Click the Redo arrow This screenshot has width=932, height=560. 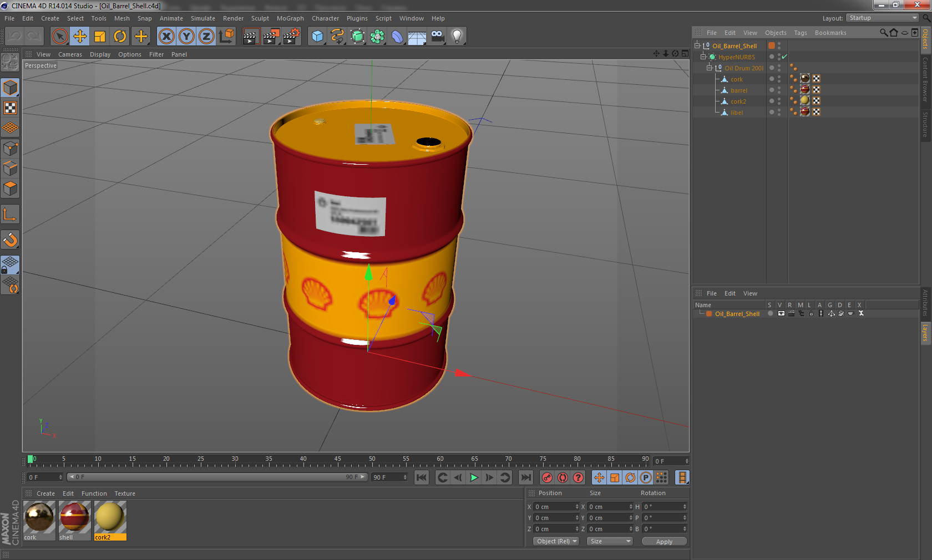click(x=34, y=37)
